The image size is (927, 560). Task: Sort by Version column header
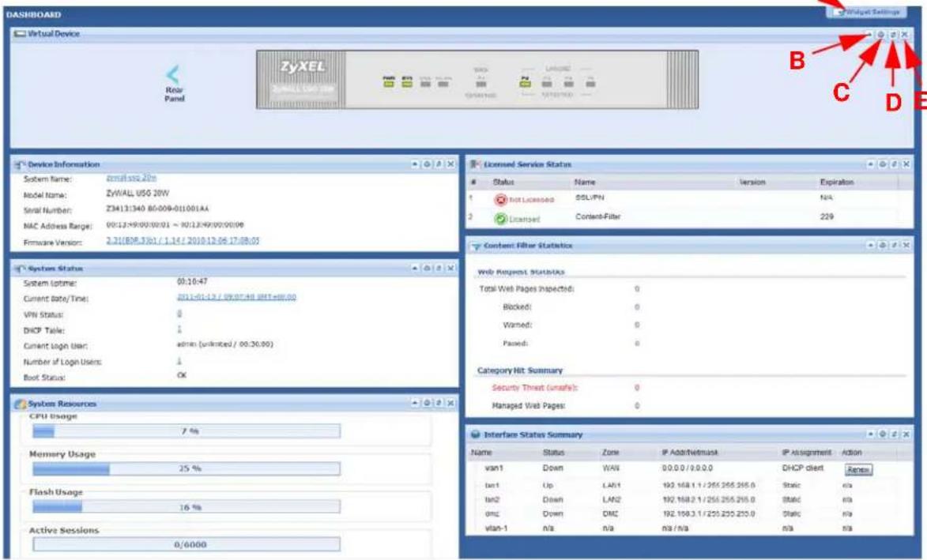pyautogui.click(x=752, y=182)
